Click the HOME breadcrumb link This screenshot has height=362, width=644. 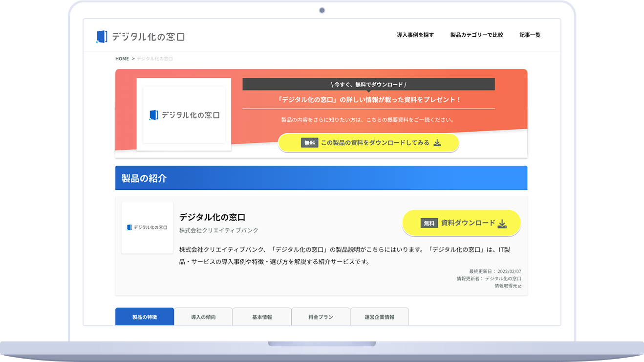tap(122, 58)
